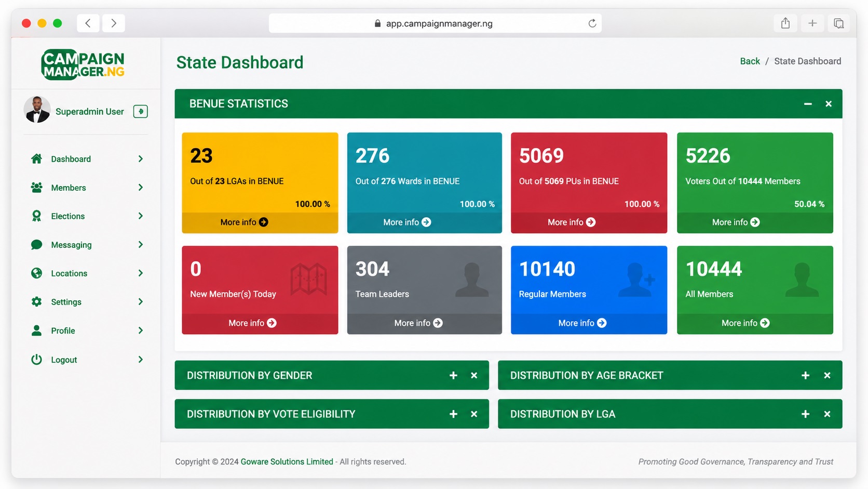Expand the Settings menu chevron
The image size is (868, 489).
click(141, 301)
